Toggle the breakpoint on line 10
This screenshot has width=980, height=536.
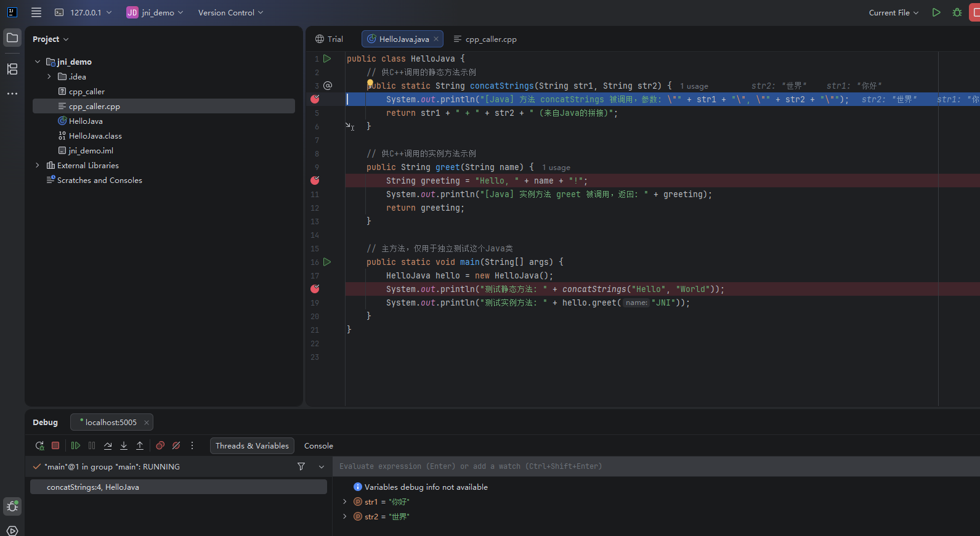[315, 181]
